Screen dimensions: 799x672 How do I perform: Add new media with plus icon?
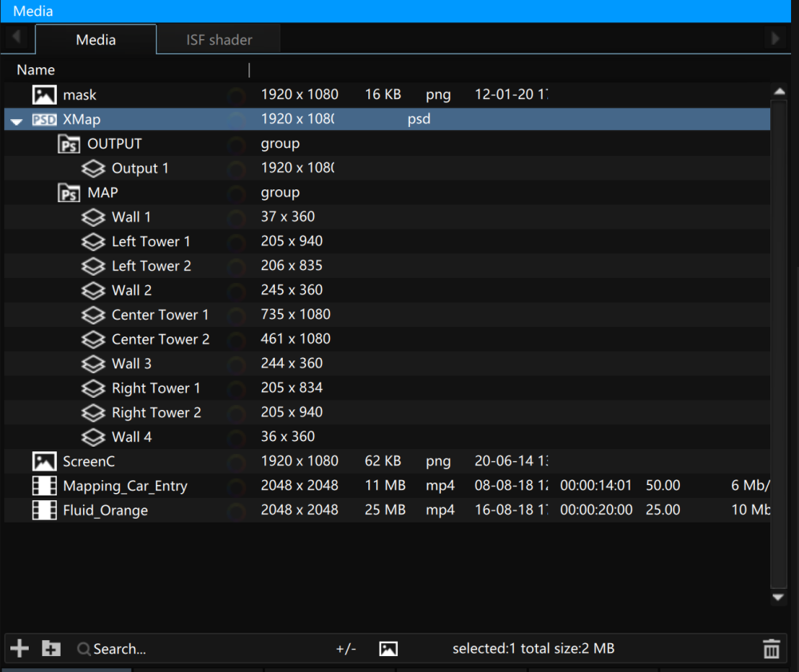[x=19, y=649]
